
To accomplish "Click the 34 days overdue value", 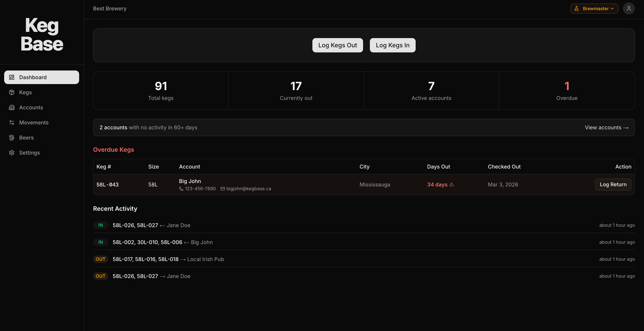I will [x=437, y=185].
